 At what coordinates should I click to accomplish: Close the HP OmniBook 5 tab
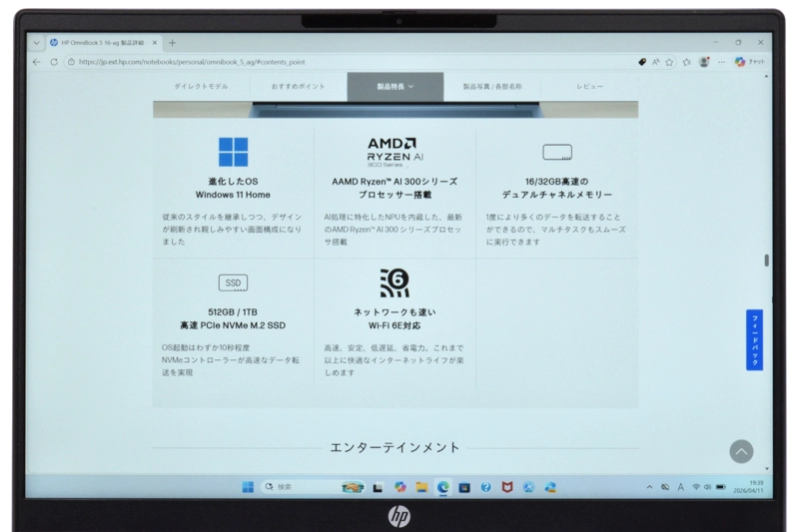click(x=155, y=43)
